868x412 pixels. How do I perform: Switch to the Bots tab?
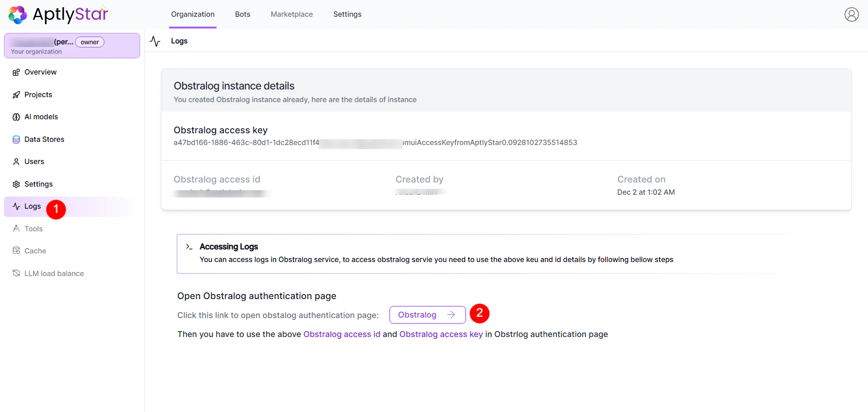click(x=242, y=14)
